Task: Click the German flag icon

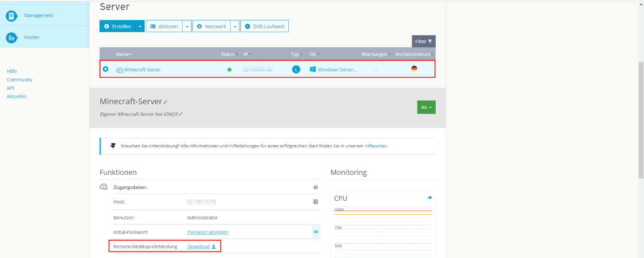Action: click(x=414, y=69)
